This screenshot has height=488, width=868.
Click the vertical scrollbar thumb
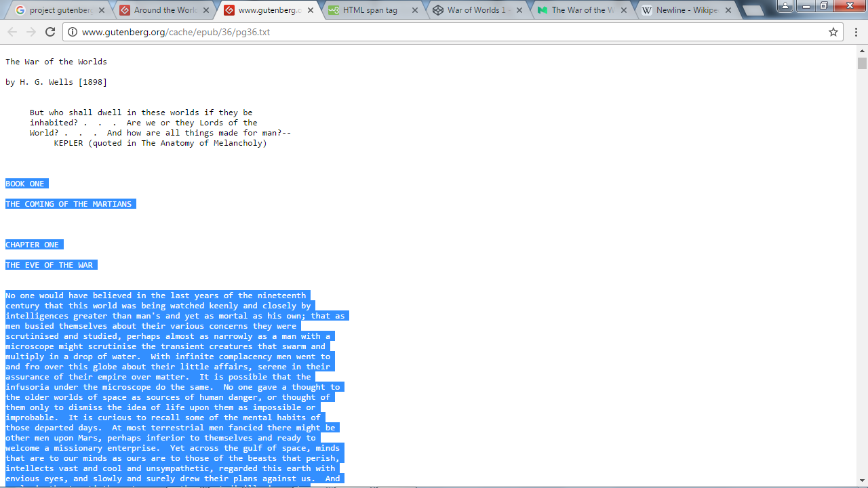(862, 63)
